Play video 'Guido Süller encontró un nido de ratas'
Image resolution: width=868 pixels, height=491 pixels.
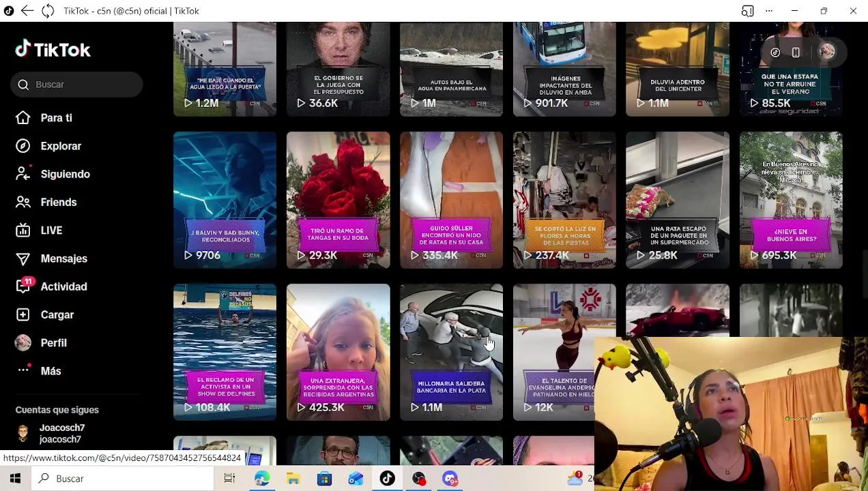coord(452,200)
